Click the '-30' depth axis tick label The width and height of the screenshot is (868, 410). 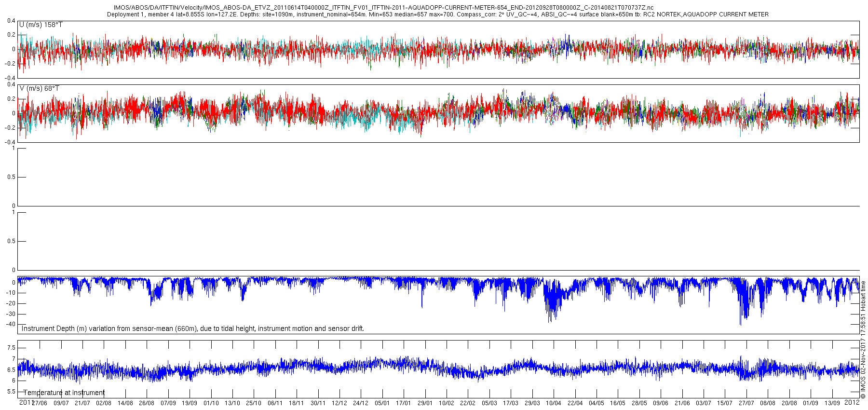pos(11,314)
